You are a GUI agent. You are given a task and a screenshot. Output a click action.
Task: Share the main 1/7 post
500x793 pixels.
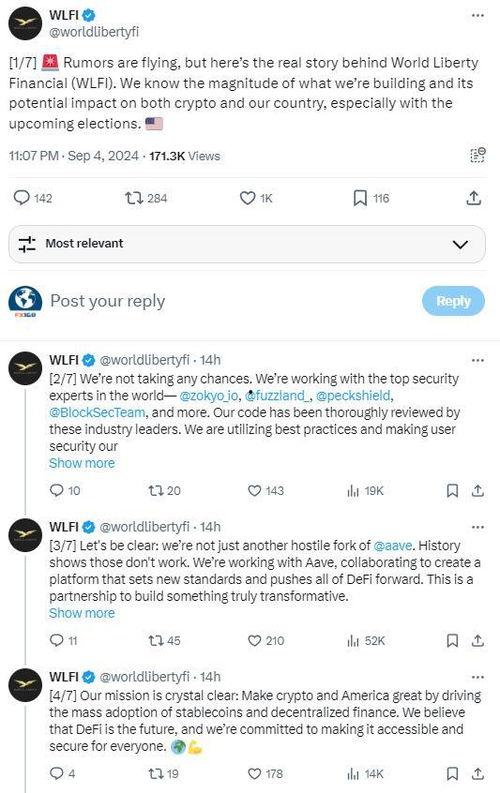[x=473, y=198]
